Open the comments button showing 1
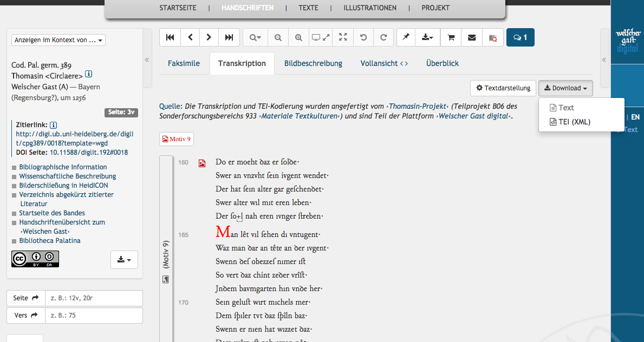 tap(521, 37)
